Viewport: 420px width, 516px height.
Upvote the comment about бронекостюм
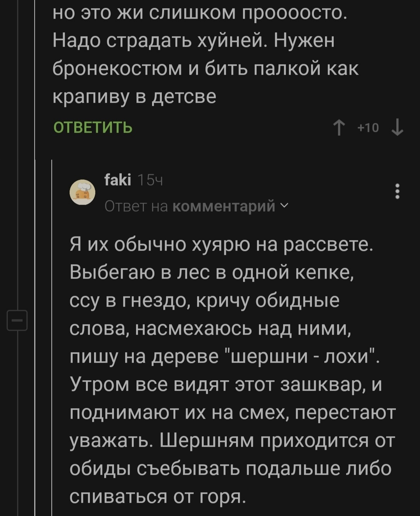339,128
